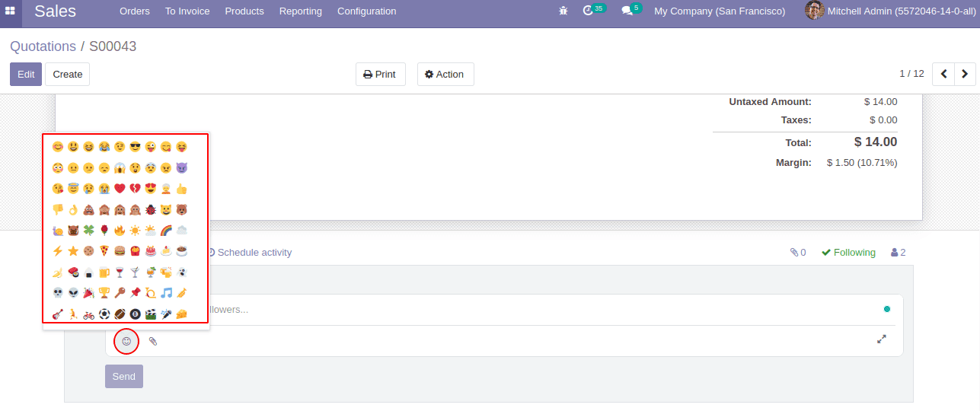This screenshot has height=411, width=980.
Task: Schedule an activity
Action: 250,252
